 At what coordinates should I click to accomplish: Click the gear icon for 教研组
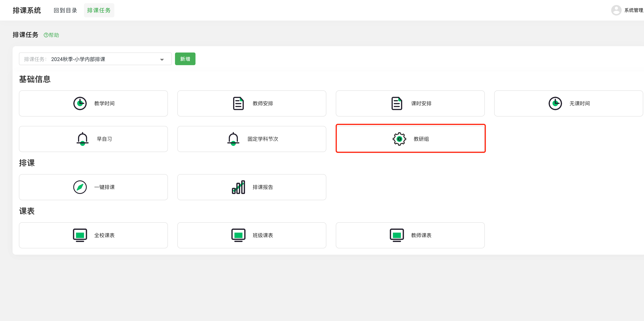coord(399,139)
